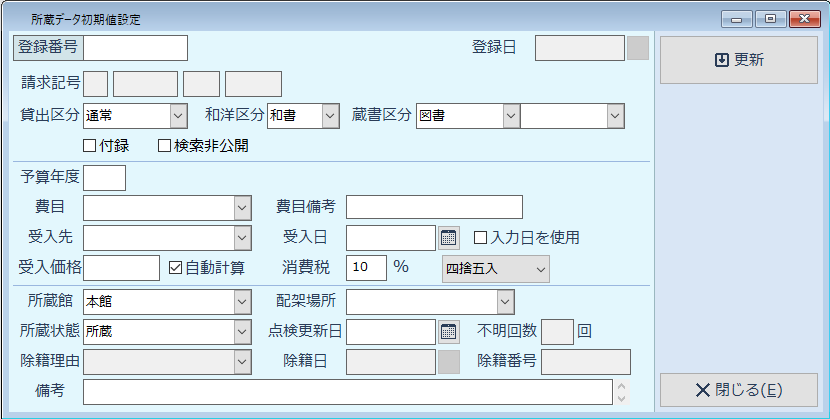Minimize the 所蔵データ初期値設定 window

(x=736, y=19)
